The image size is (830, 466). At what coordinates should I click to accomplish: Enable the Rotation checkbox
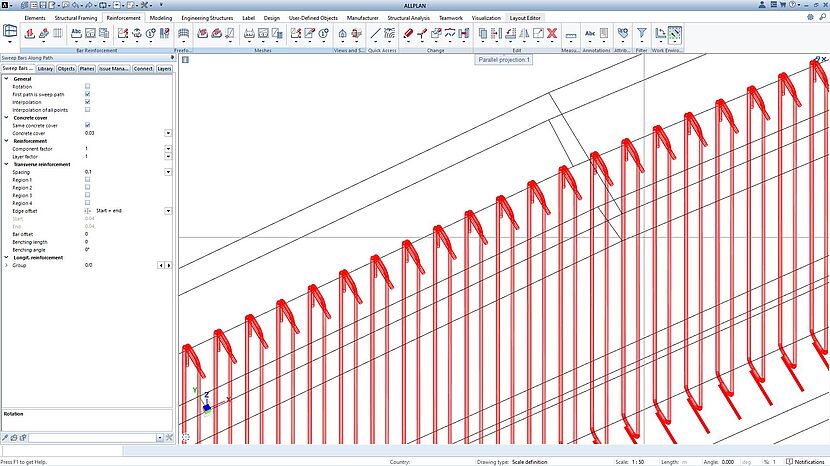pos(88,87)
